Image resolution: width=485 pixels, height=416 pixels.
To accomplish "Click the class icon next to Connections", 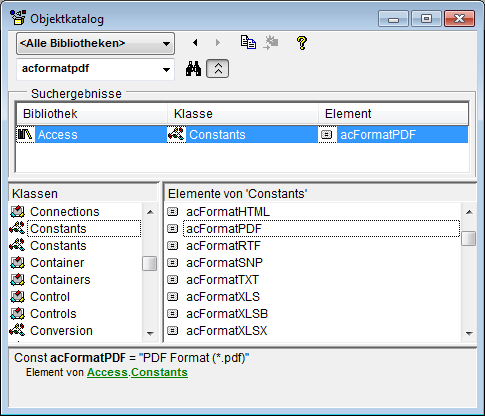I will pos(17,212).
